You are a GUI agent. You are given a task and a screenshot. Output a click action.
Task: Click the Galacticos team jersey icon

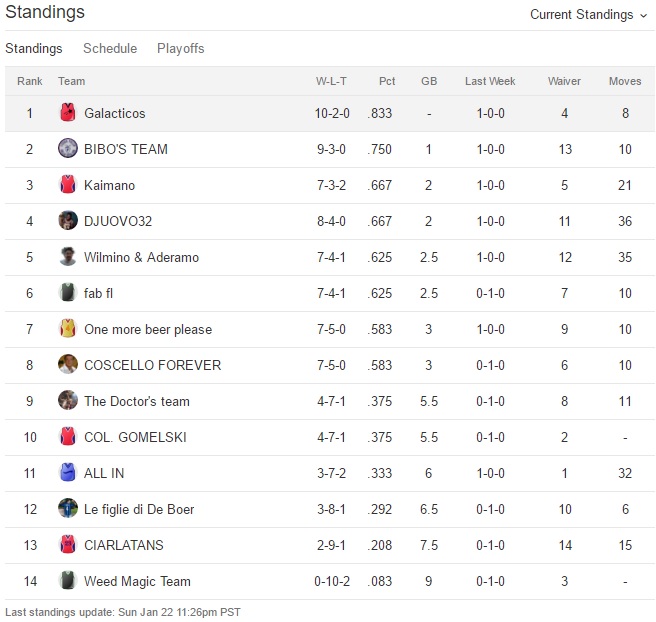68,113
